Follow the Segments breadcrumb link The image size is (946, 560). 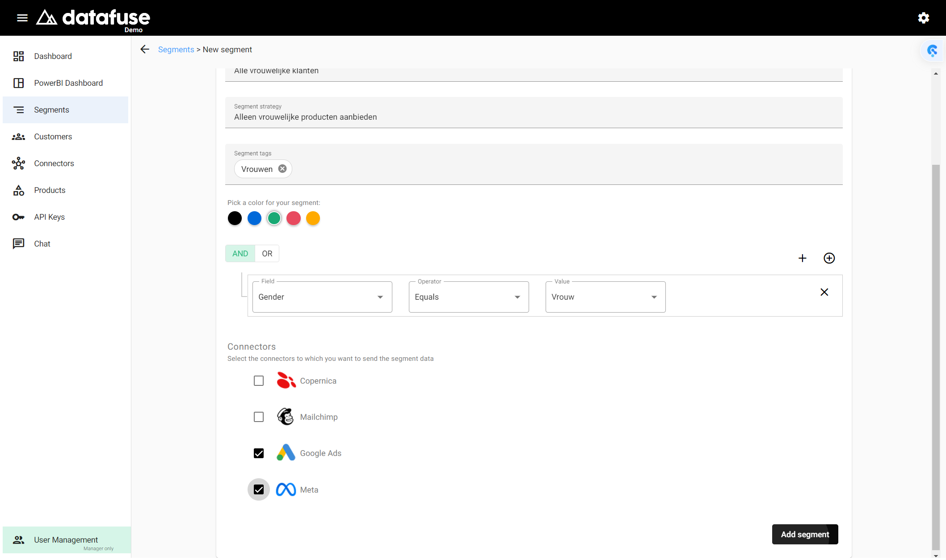(176, 50)
